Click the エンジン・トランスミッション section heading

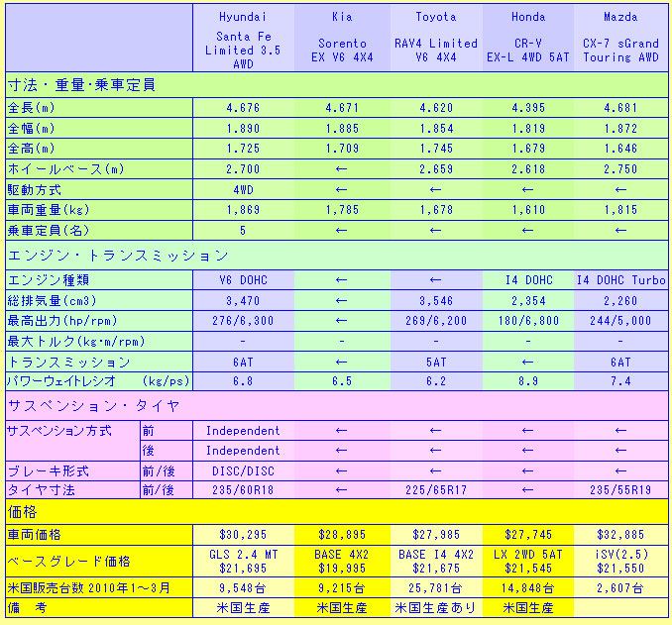click(118, 256)
